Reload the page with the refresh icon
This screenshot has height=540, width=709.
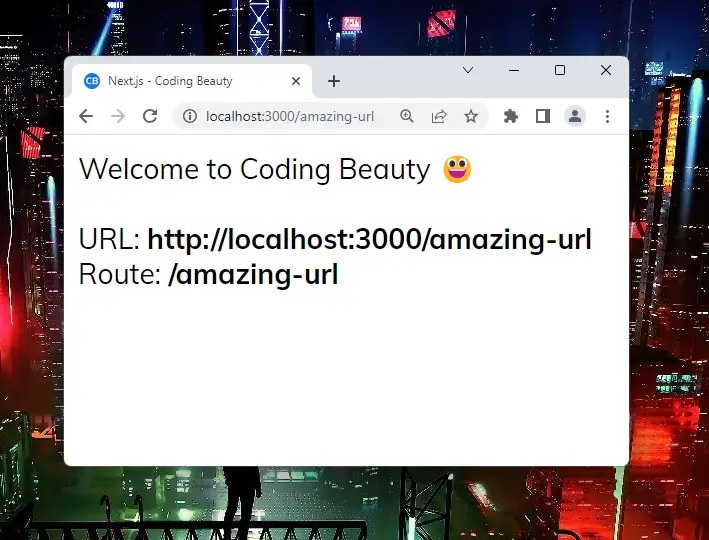point(150,116)
